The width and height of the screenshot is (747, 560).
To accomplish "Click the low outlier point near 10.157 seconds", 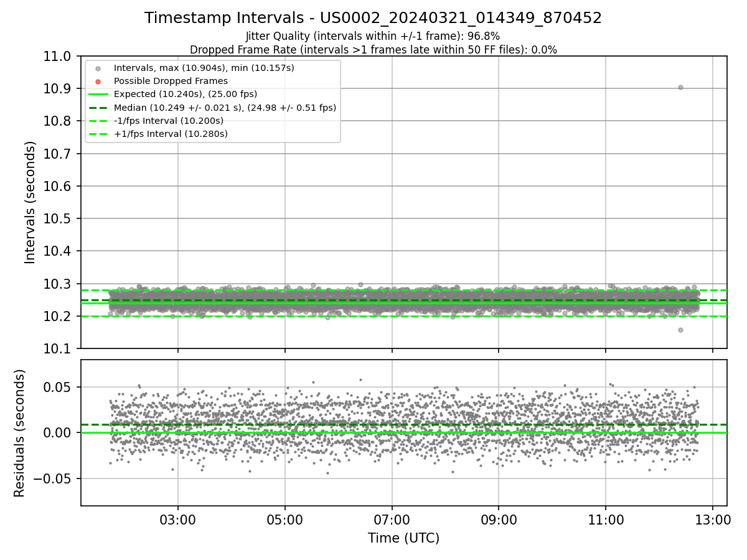I will 680,330.
